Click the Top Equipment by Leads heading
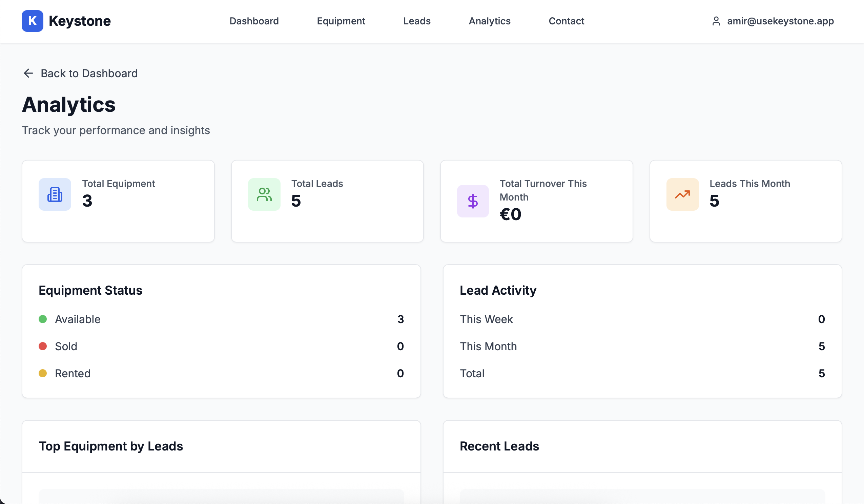 (x=111, y=446)
